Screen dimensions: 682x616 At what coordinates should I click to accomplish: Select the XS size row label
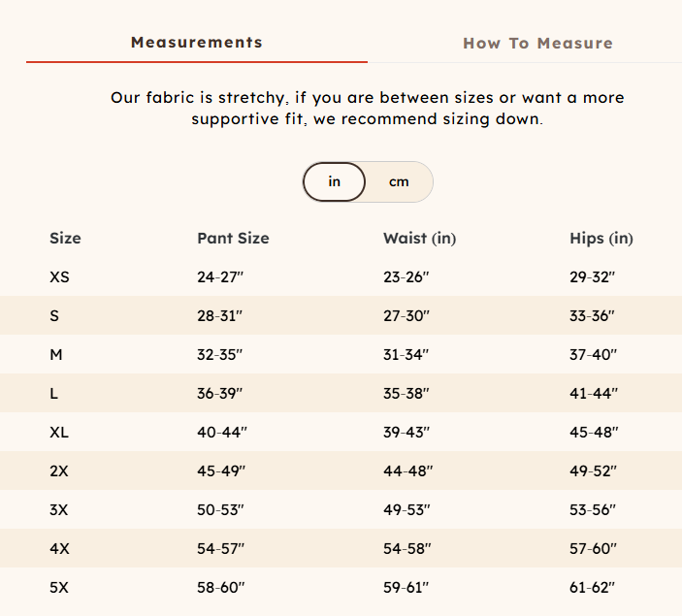pos(59,277)
